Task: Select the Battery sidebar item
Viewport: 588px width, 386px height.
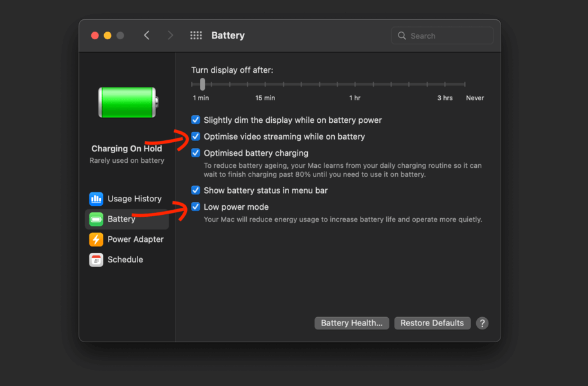Action: tap(127, 219)
